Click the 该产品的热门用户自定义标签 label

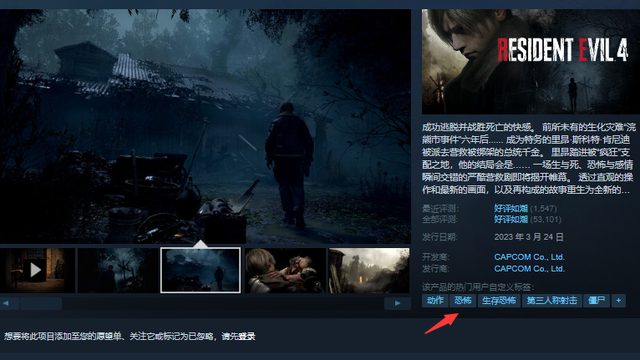click(x=478, y=287)
